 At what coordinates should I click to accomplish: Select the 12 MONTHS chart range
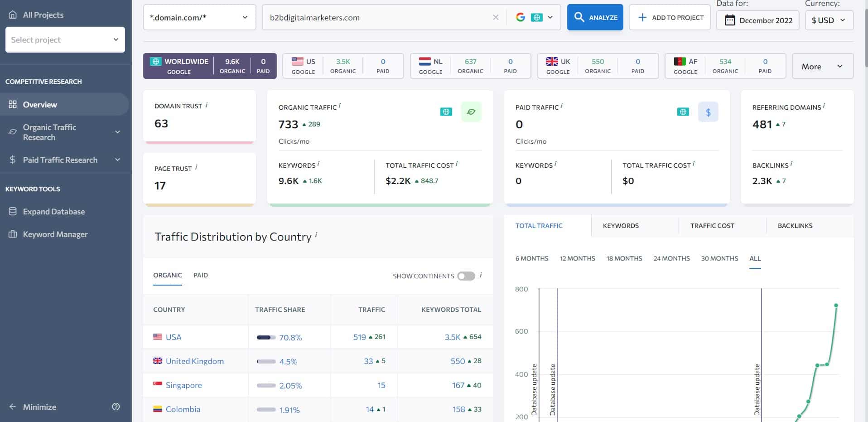point(578,258)
